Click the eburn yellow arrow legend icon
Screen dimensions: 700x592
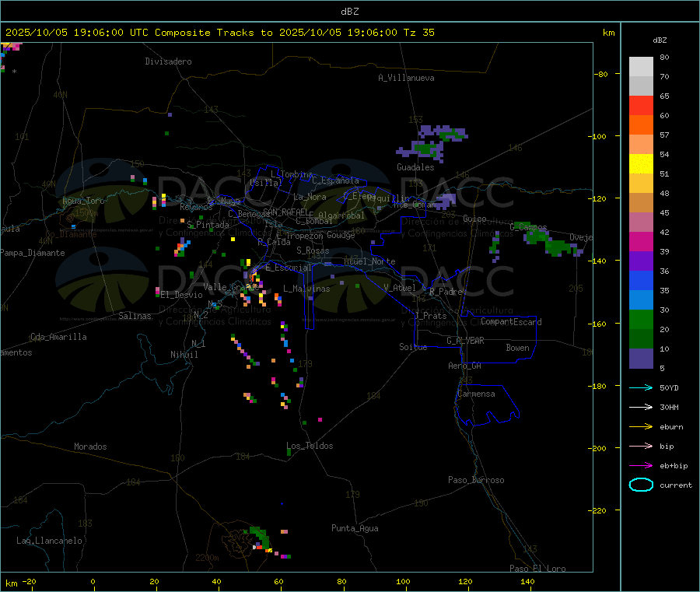point(641,426)
